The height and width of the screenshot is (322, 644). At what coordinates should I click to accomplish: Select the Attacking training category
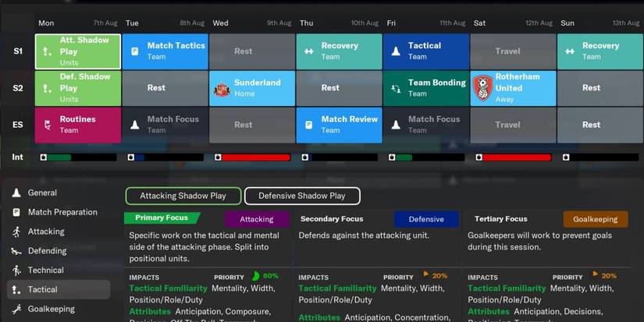pyautogui.click(x=59, y=232)
